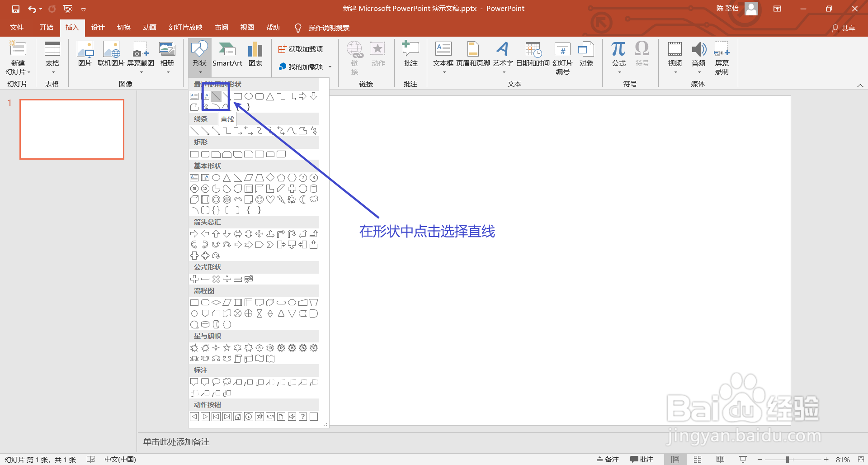The image size is (868, 465).
Task: Insert 联机图片 online pictures
Action: (111, 54)
